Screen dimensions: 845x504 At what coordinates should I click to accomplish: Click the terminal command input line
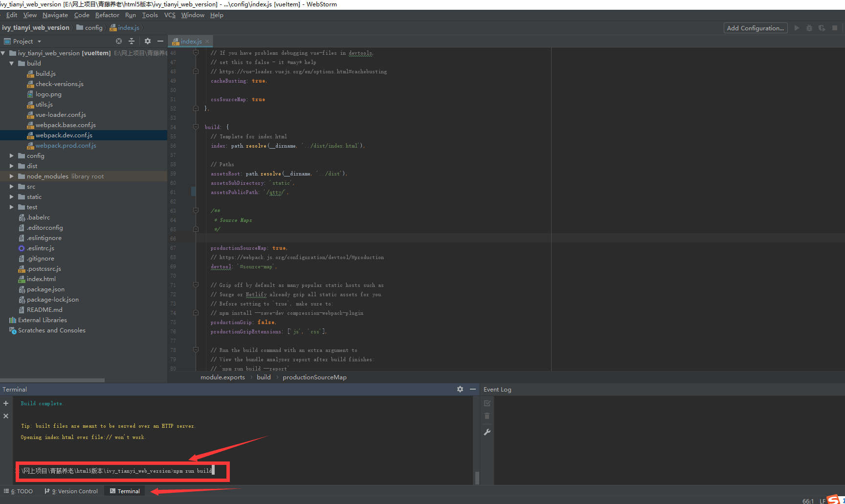[x=116, y=471]
